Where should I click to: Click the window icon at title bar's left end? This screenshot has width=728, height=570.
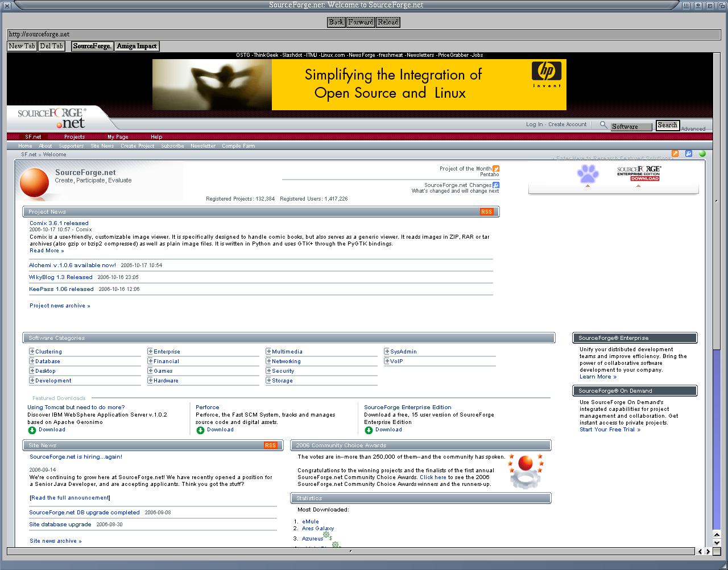(x=6, y=5)
